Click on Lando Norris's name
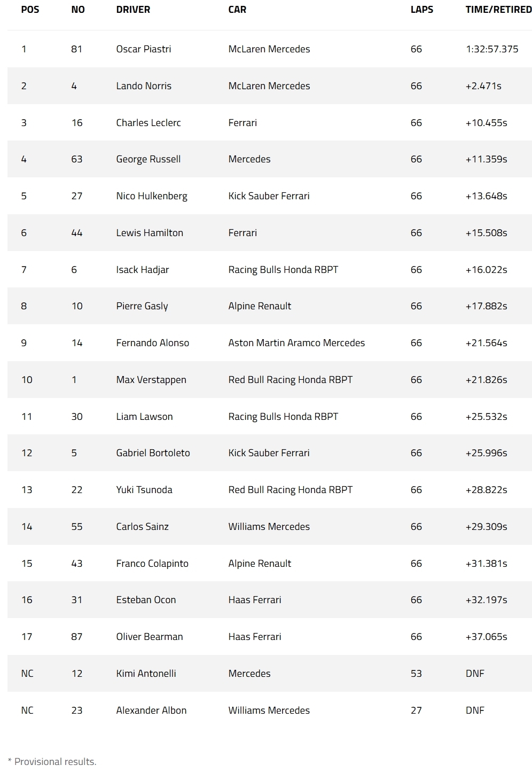Image resolution: width=532 pixels, height=781 pixels. pyautogui.click(x=144, y=86)
